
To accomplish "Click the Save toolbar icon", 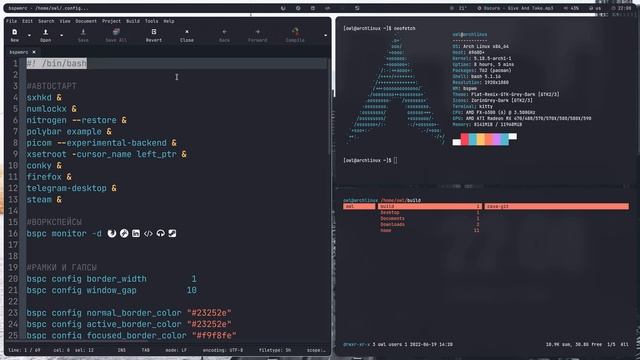I will coord(83,35).
